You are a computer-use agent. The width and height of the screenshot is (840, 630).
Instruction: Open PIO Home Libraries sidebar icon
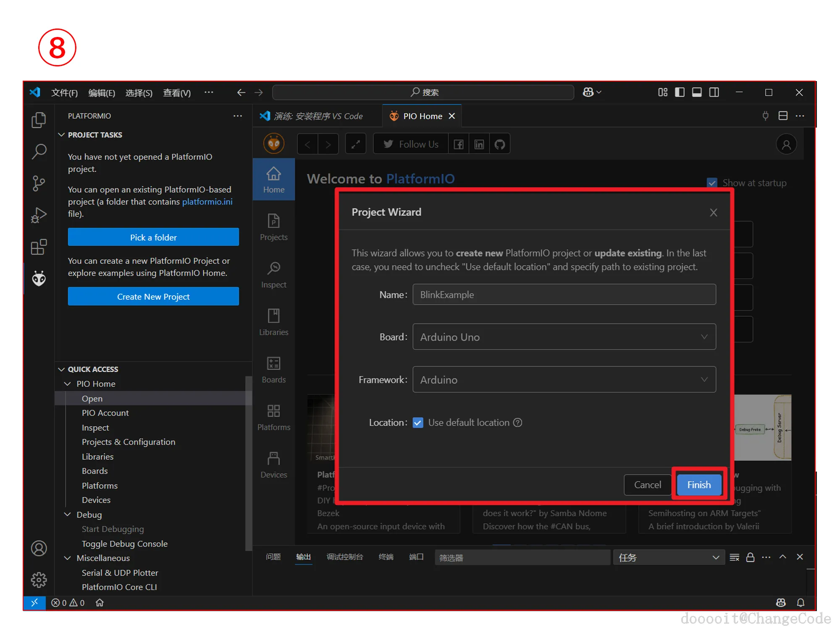273,322
